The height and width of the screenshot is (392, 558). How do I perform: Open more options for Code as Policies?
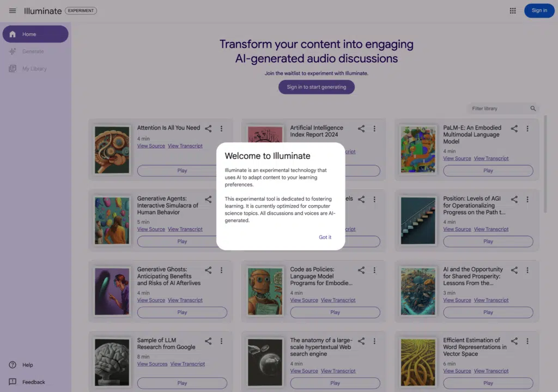tap(374, 270)
